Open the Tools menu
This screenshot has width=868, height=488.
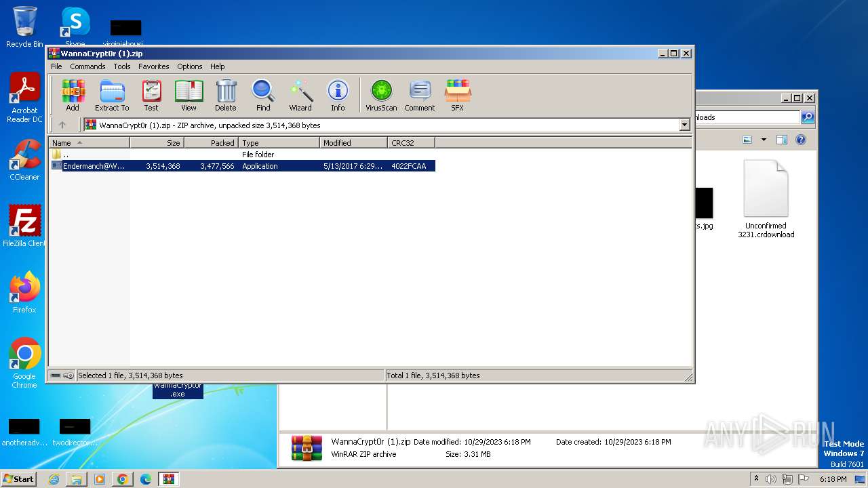pyautogui.click(x=122, y=66)
